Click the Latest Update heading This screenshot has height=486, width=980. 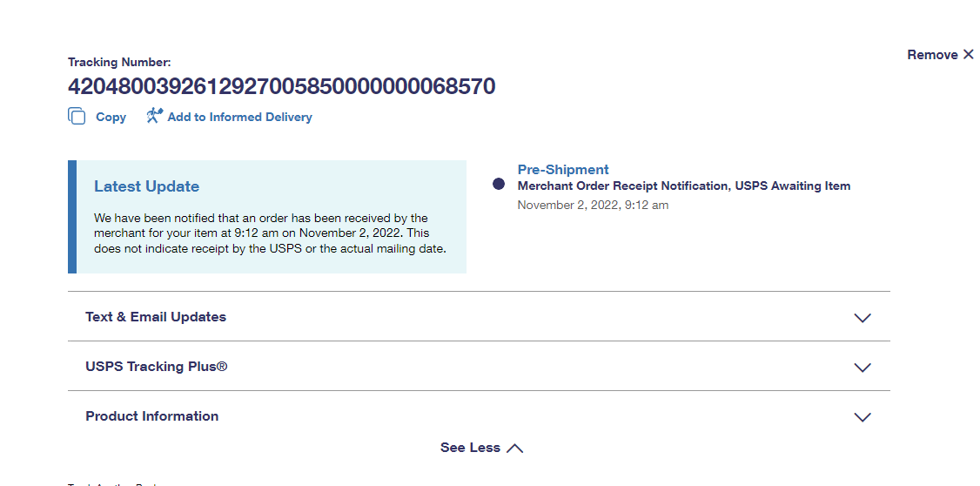146,186
